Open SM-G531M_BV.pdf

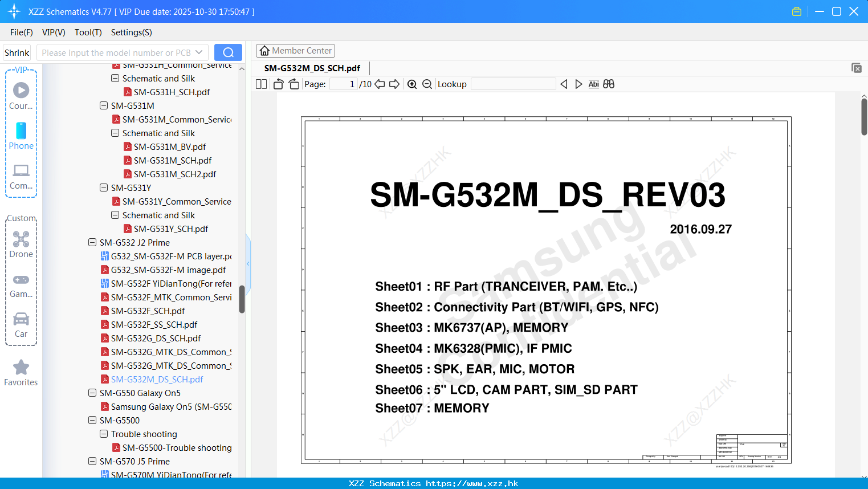170,146
